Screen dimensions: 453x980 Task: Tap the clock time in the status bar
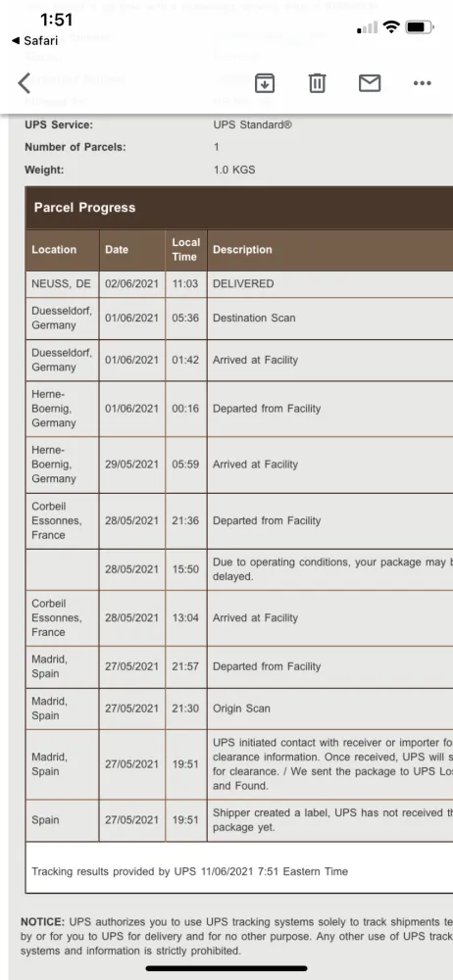pos(56,20)
